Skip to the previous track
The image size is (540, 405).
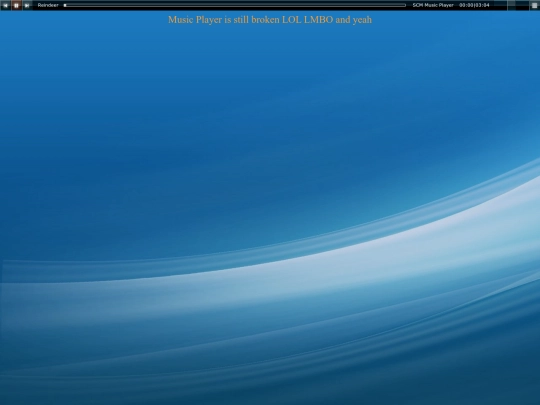coord(6,5)
